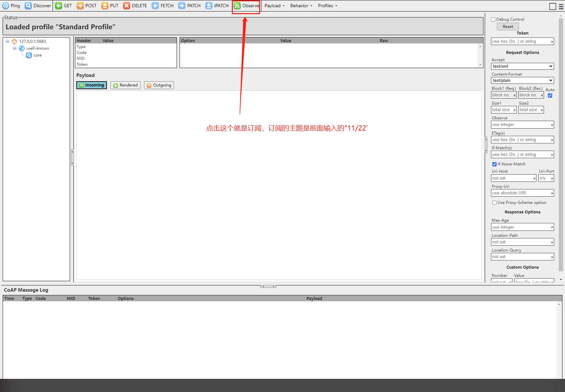Click the right panel vertical scrollbar
This screenshot has width=565, height=392.
[561, 145]
